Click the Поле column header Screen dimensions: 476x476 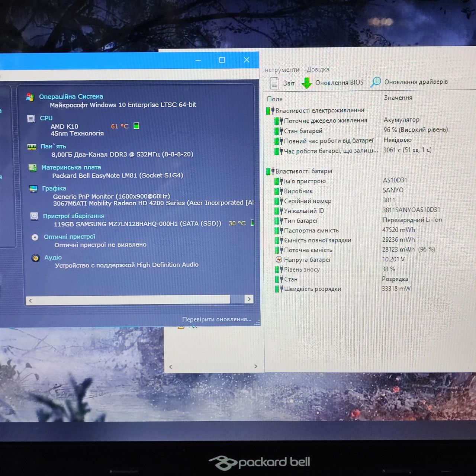click(275, 99)
